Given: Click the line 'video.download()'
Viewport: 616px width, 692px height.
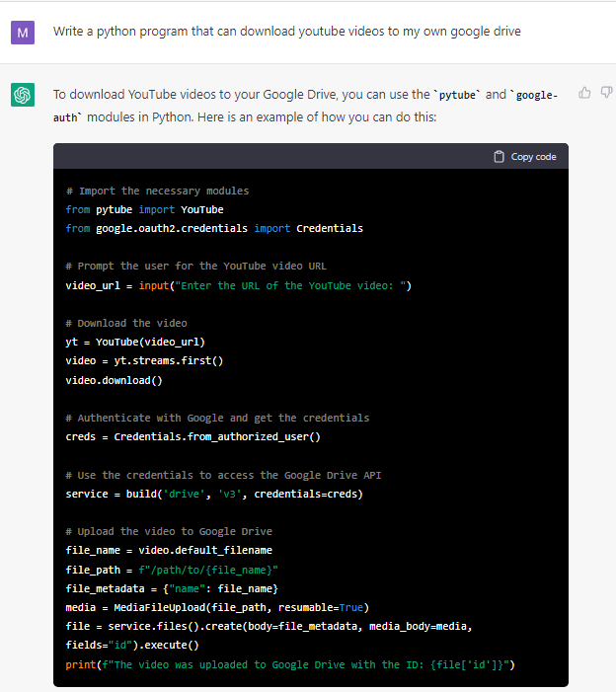Looking at the screenshot, I should pyautogui.click(x=114, y=380).
